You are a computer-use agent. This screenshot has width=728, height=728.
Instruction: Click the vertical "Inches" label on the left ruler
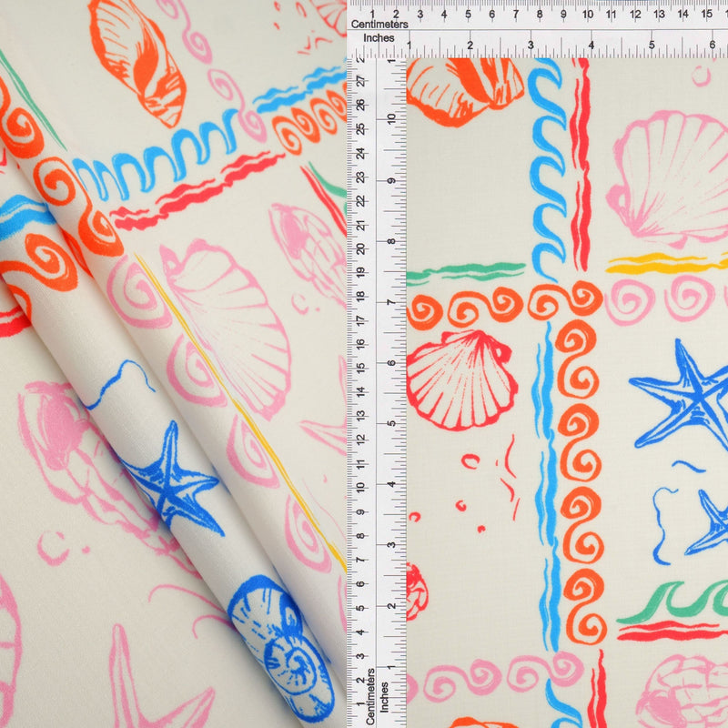click(x=384, y=697)
